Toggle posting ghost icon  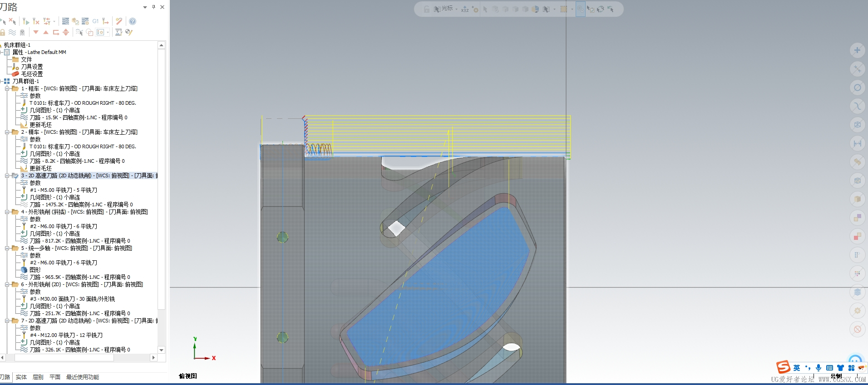(x=22, y=32)
